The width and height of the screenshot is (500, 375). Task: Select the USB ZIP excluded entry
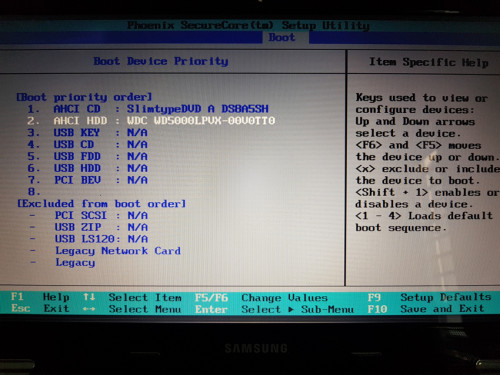pos(89,227)
